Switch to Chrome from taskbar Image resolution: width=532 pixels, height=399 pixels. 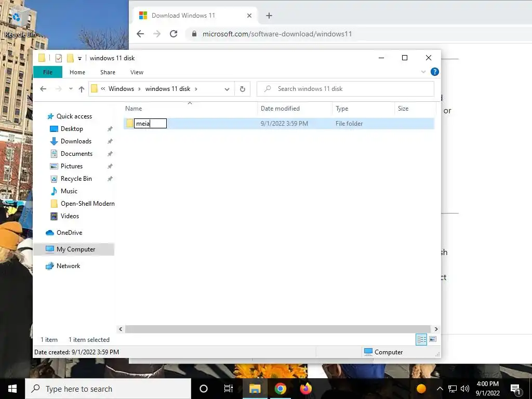pos(280,389)
